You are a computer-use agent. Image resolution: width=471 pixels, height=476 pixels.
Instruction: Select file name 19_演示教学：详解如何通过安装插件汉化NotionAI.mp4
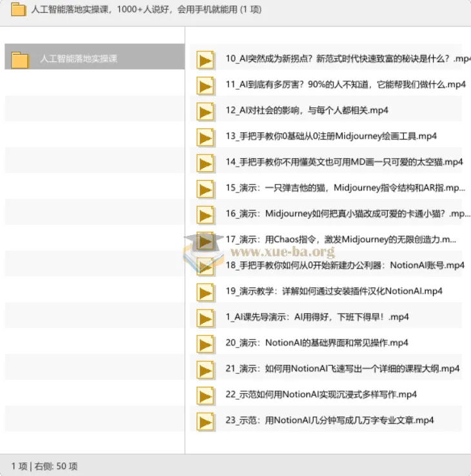click(x=334, y=291)
